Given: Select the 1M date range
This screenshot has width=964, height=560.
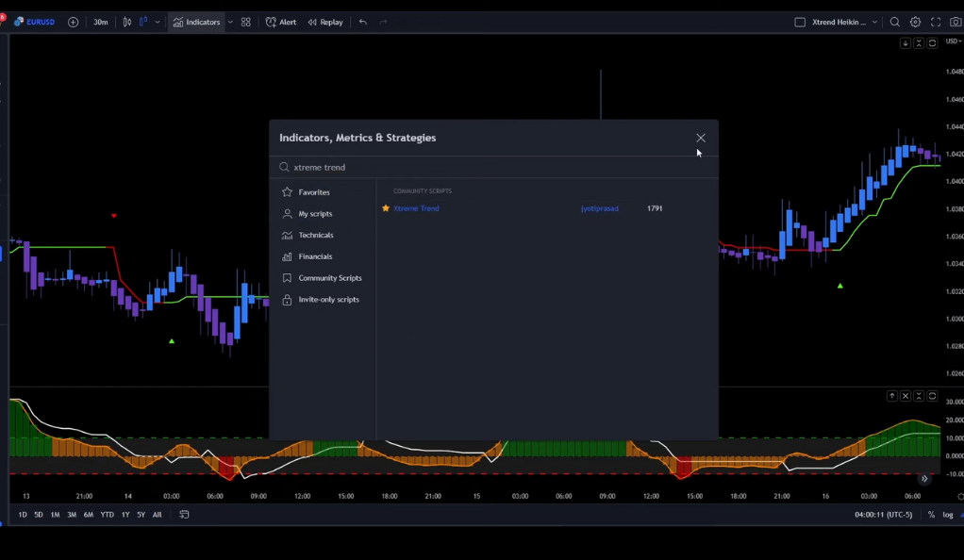Looking at the screenshot, I should click(x=56, y=515).
